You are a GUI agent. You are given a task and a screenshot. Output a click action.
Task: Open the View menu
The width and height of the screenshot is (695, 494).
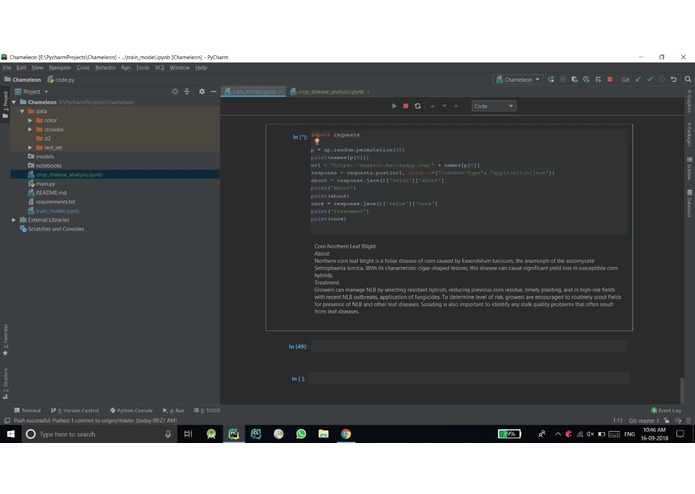(x=37, y=68)
